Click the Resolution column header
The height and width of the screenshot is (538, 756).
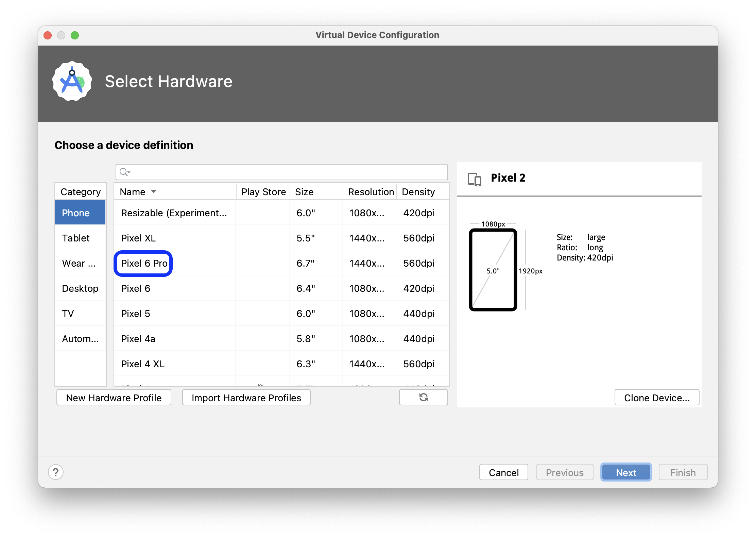pyautogui.click(x=370, y=191)
